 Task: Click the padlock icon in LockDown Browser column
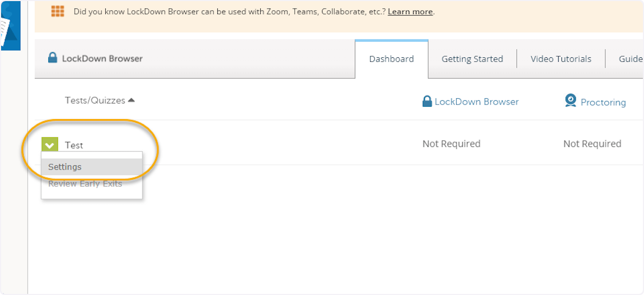[x=427, y=101]
